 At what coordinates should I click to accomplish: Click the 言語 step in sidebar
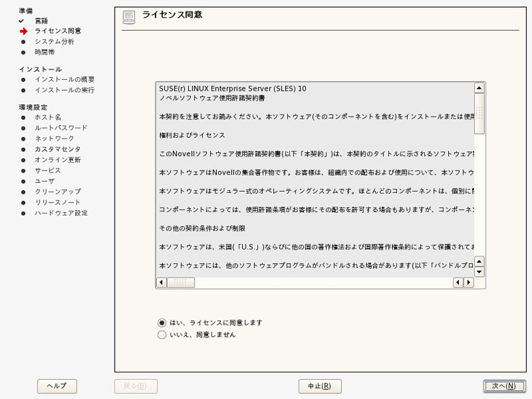42,20
